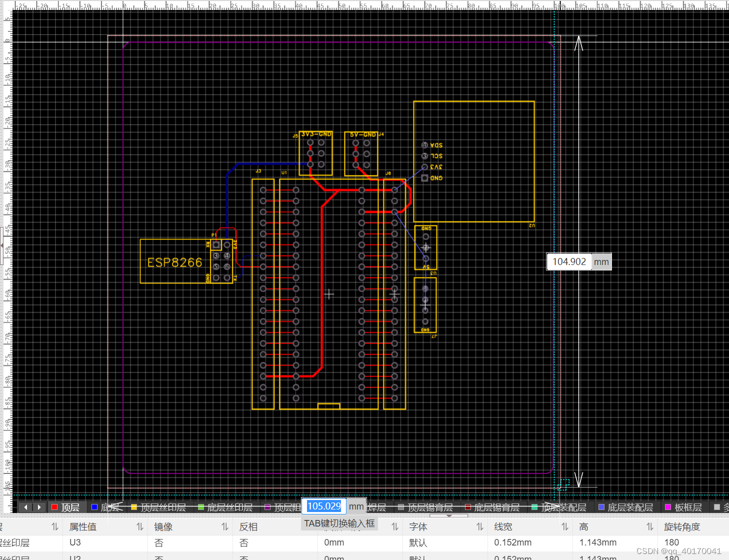Sort by 字体 column using its sort icon

pyautogui.click(x=480, y=526)
